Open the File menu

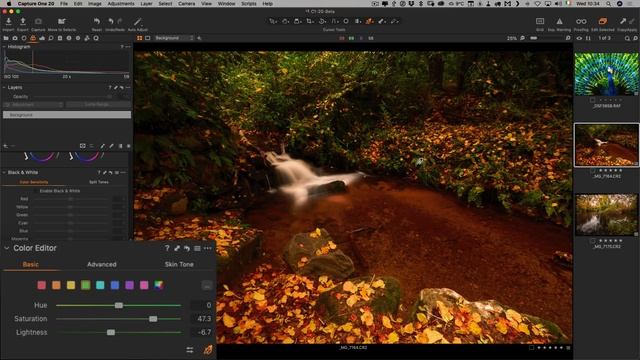pyautogui.click(x=64, y=3)
